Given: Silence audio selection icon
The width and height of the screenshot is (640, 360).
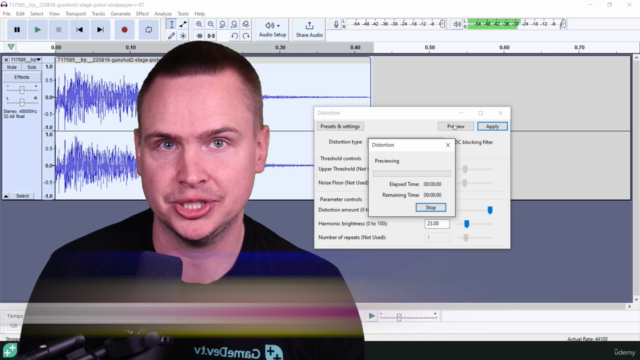Looking at the screenshot, I should pos(211,36).
